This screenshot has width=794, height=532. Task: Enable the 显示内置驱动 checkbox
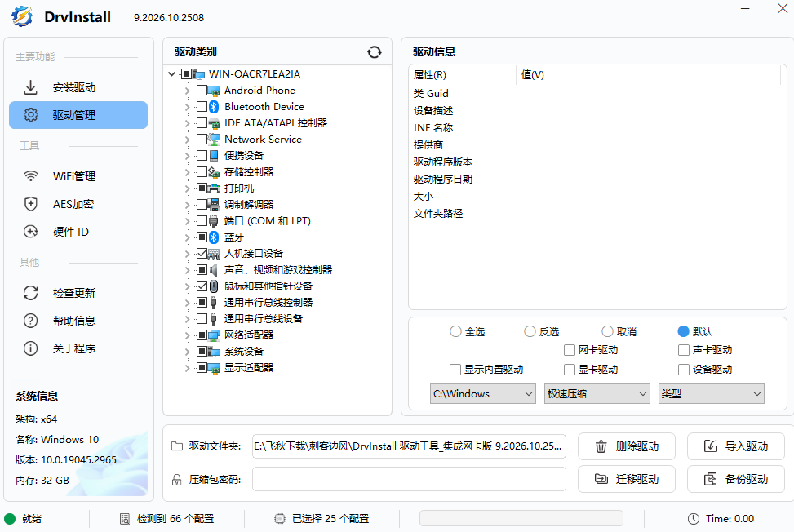pyautogui.click(x=455, y=370)
